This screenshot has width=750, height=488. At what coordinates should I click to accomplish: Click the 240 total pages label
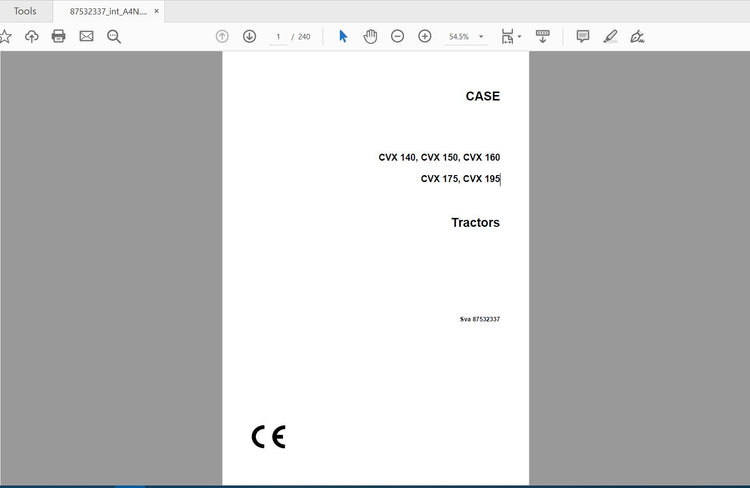pos(304,37)
